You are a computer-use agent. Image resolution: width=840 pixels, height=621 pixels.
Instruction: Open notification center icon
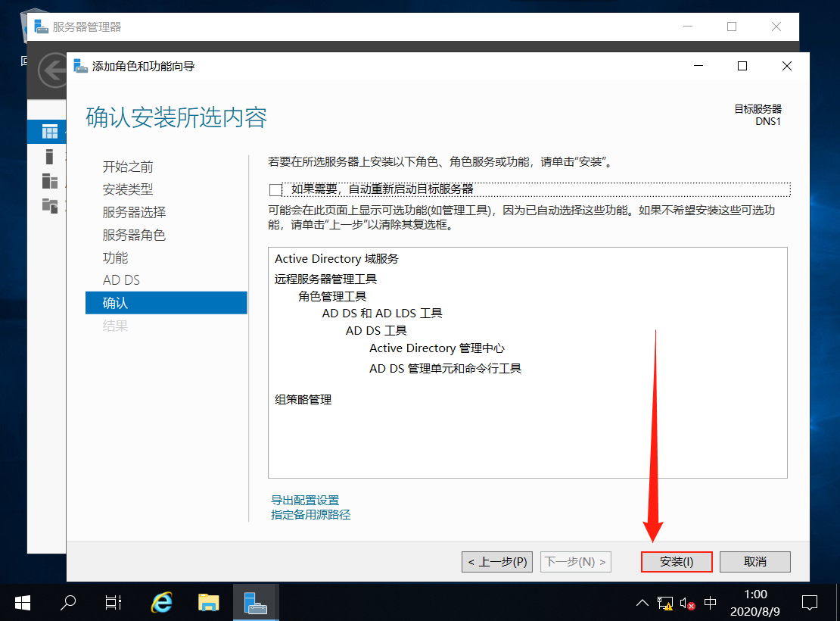point(810,603)
